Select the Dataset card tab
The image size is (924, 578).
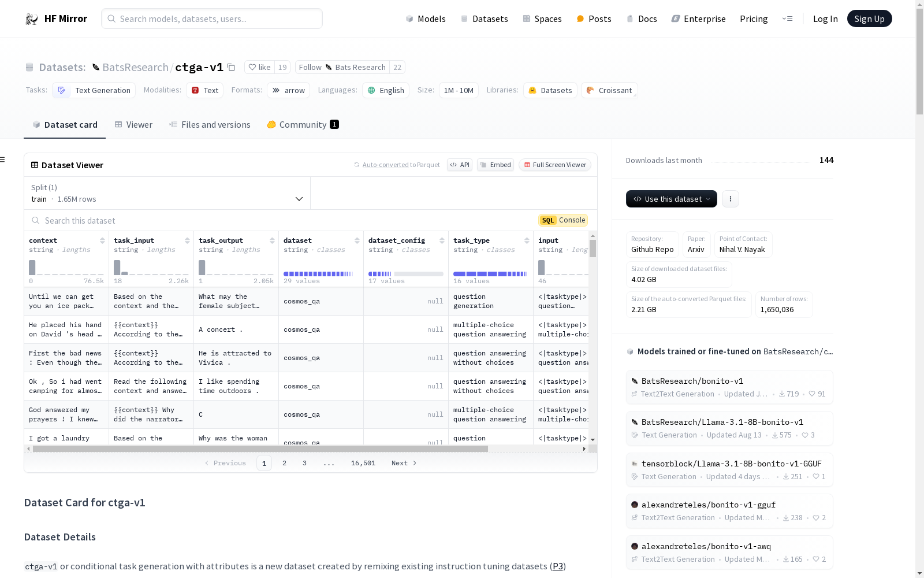point(65,124)
